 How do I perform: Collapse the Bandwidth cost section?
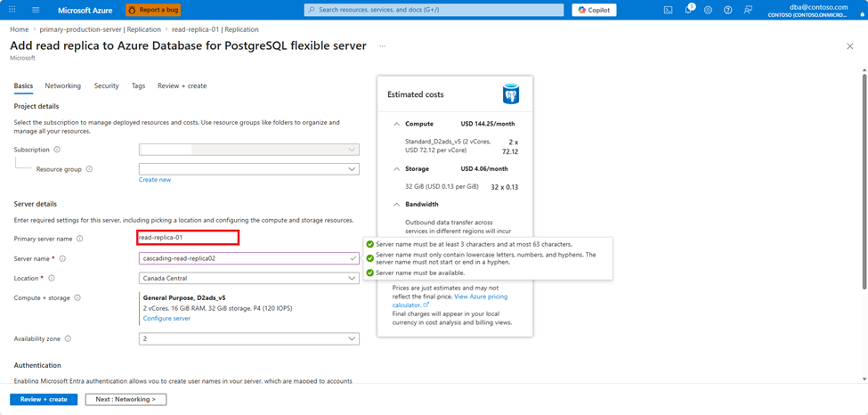396,205
